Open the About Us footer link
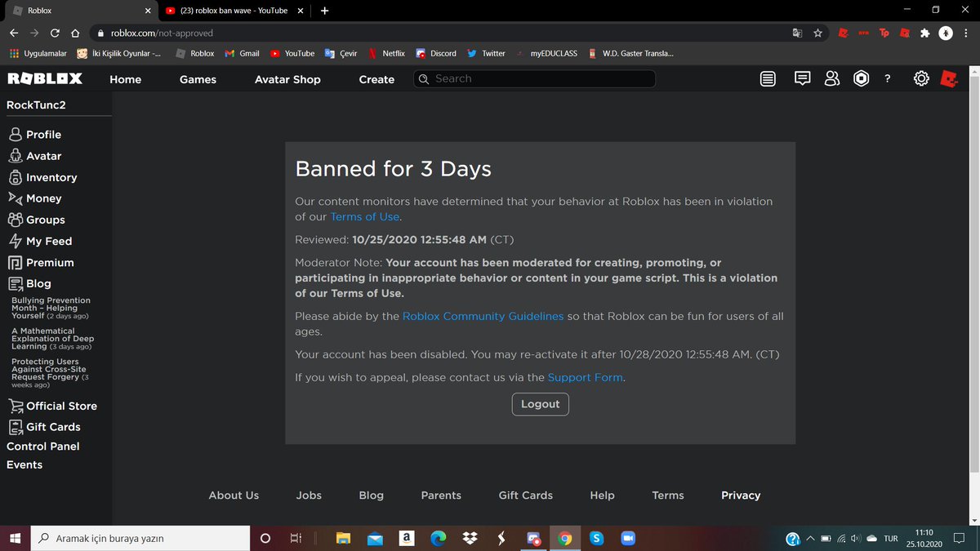 click(234, 495)
